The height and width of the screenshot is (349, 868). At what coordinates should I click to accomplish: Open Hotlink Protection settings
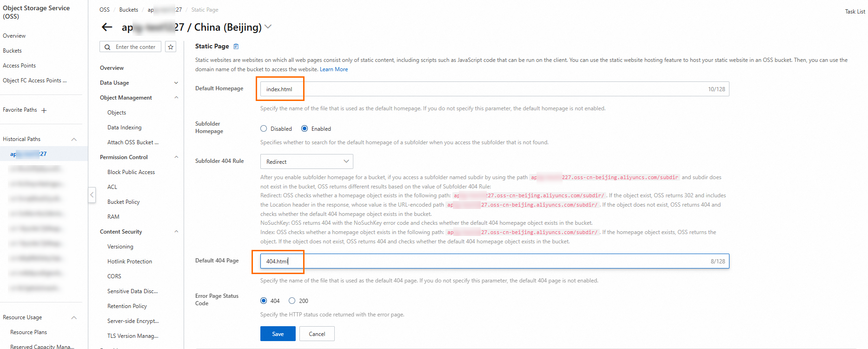130,262
